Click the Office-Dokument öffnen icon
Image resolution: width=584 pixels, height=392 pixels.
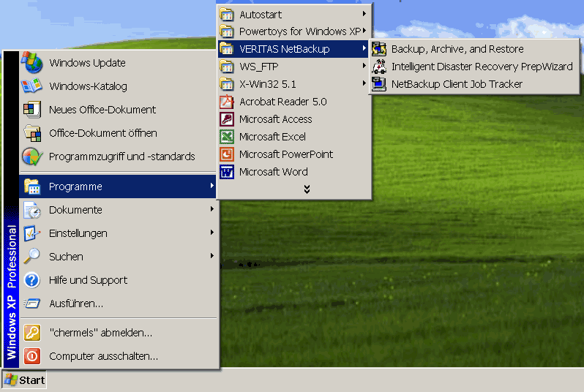pos(32,133)
